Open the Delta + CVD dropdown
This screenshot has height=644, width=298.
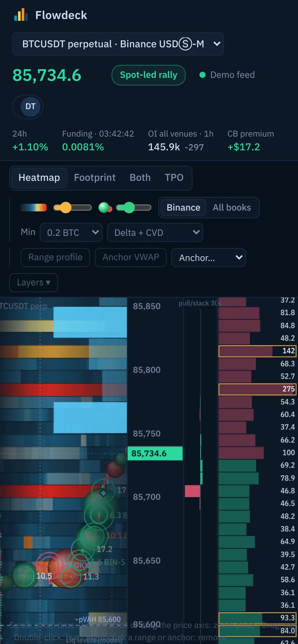[155, 232]
